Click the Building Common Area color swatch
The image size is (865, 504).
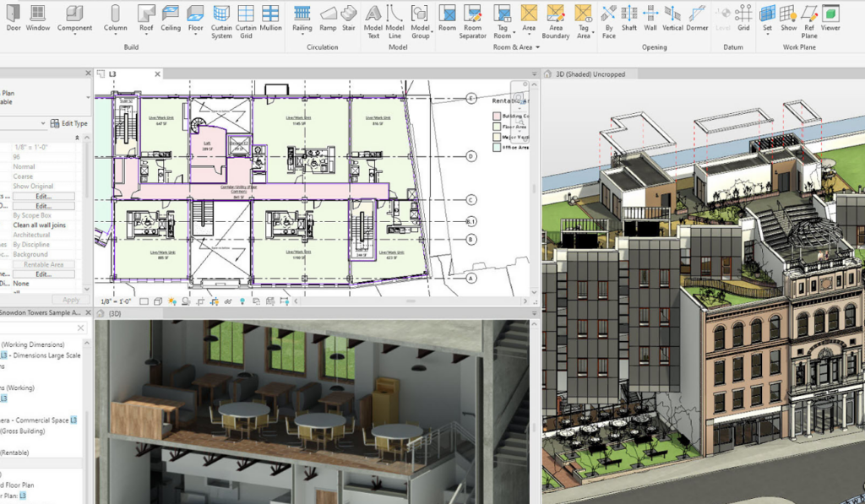tap(497, 117)
